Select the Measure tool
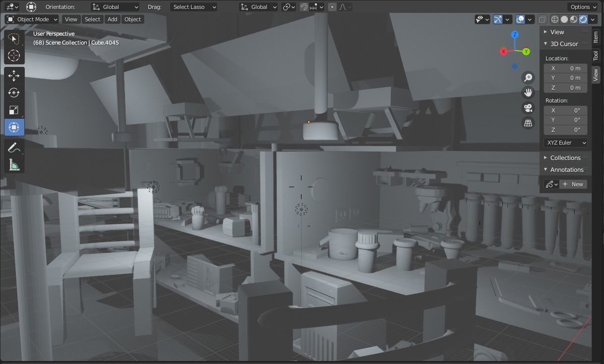The width and height of the screenshot is (604, 364). pyautogui.click(x=14, y=164)
